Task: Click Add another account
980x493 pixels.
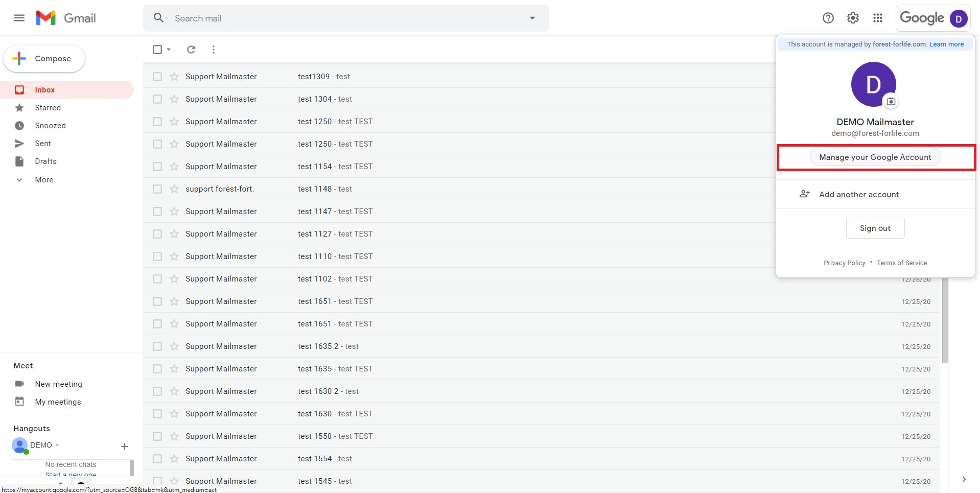Action: click(859, 195)
